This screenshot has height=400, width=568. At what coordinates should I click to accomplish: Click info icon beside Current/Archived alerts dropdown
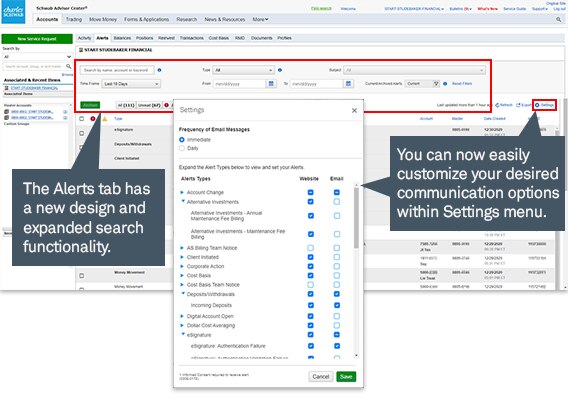click(x=445, y=84)
